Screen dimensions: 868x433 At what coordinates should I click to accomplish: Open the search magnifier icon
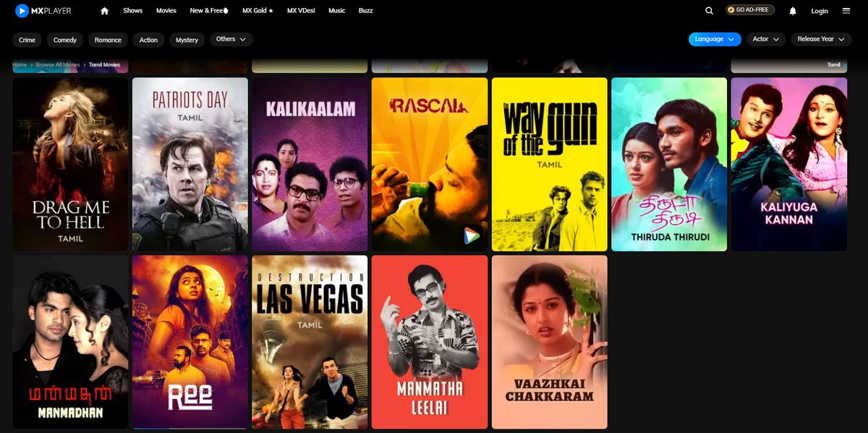(x=710, y=11)
